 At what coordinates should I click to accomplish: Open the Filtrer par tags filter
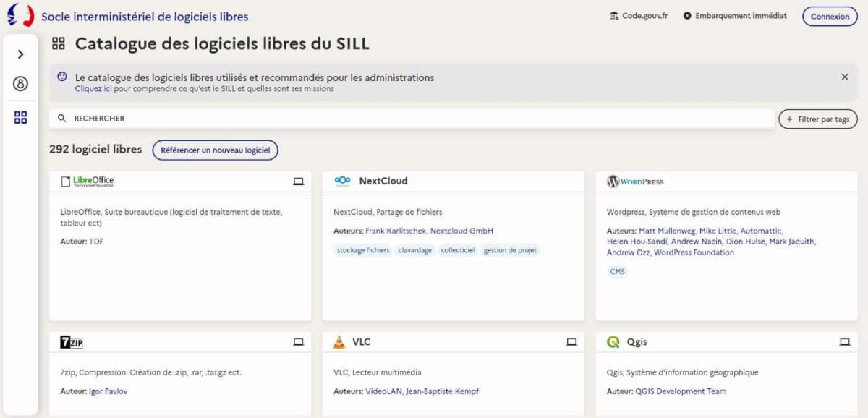818,119
